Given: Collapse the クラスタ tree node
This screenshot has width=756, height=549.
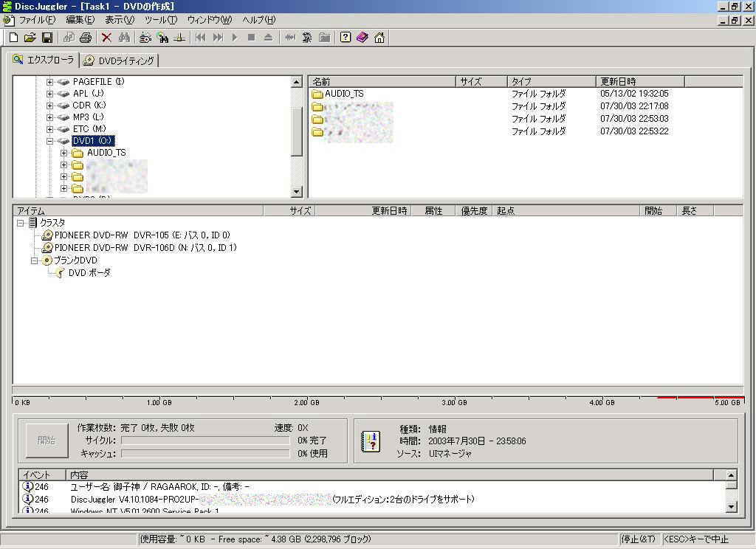Looking at the screenshot, I should coord(20,223).
